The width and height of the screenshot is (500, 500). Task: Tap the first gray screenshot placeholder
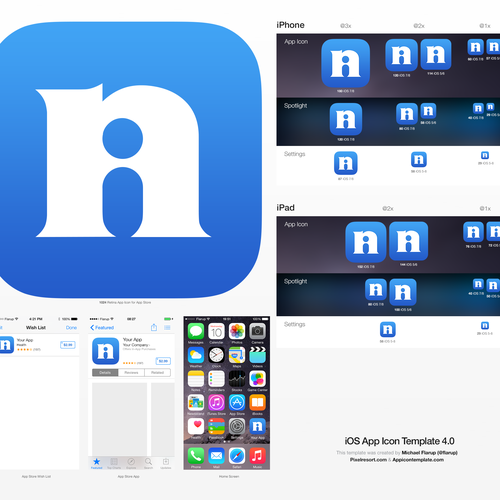[x=119, y=419]
